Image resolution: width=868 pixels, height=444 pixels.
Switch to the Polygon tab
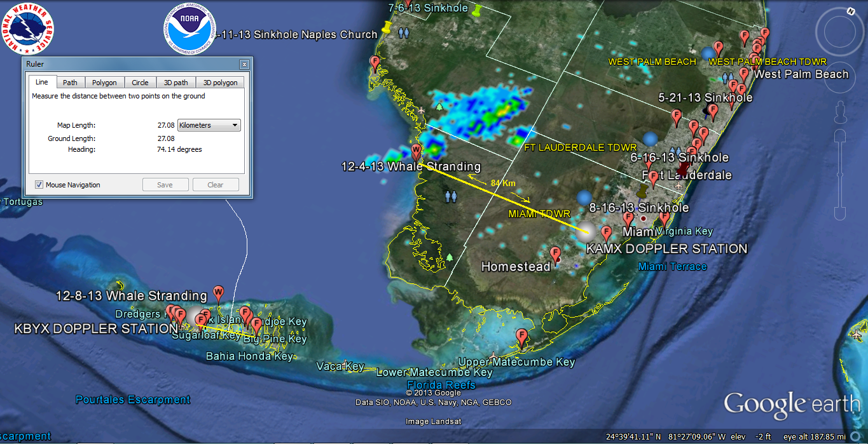tap(104, 83)
